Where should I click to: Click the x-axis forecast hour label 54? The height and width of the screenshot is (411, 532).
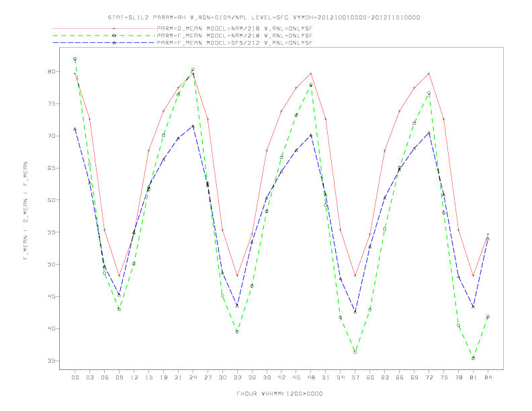tap(341, 377)
